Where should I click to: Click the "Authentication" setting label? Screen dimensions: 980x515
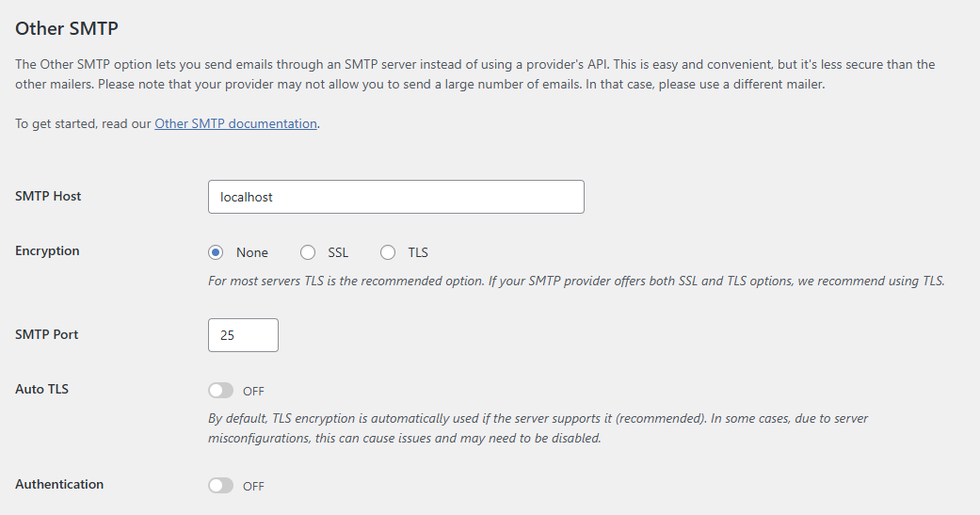click(x=59, y=484)
